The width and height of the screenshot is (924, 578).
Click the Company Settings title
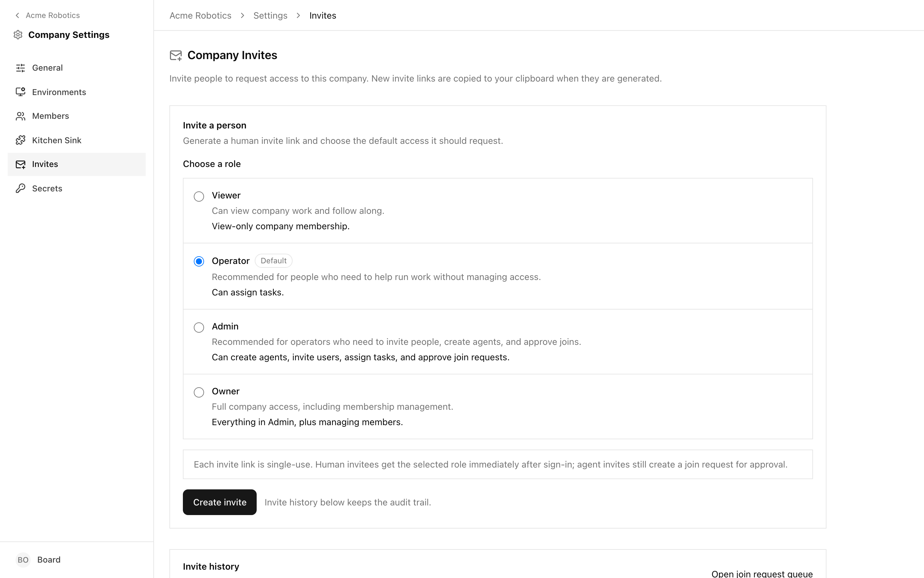[69, 35]
